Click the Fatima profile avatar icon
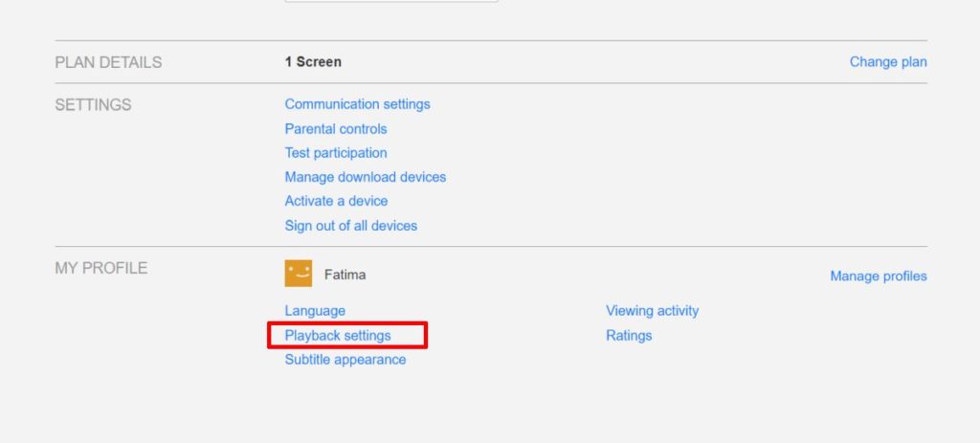The height and width of the screenshot is (443, 980). click(x=299, y=274)
